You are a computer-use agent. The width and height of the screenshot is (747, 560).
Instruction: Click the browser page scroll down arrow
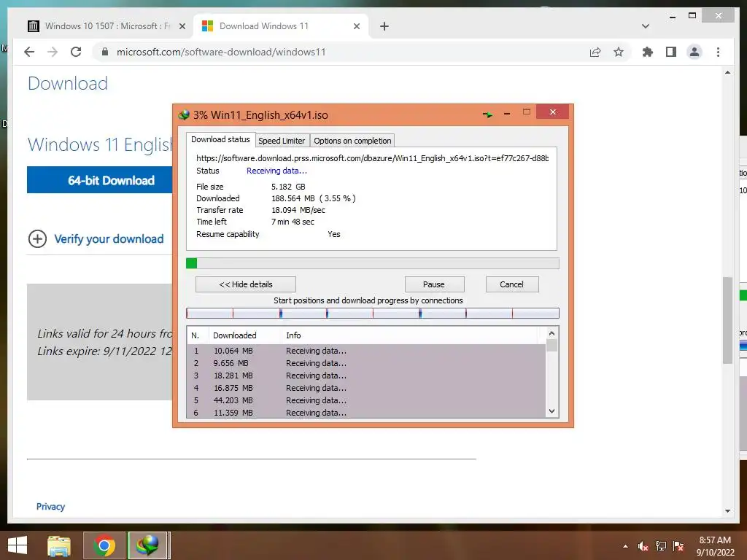click(727, 511)
